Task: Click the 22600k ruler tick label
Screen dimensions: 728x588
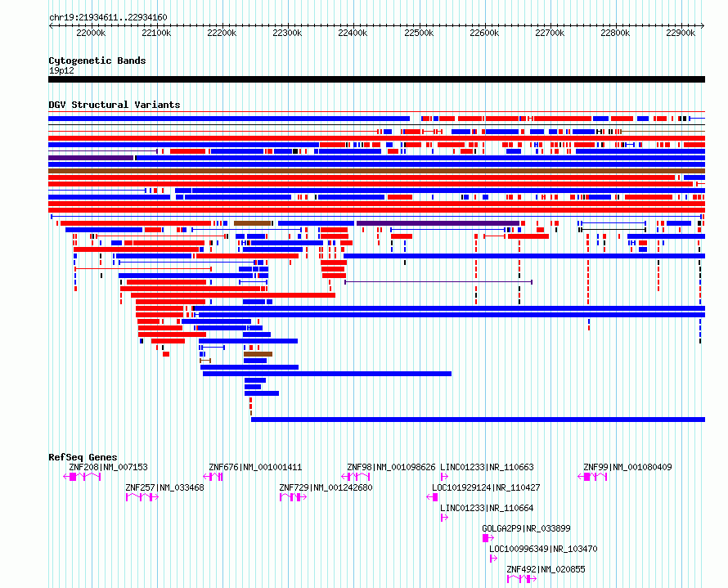Action: [485, 33]
